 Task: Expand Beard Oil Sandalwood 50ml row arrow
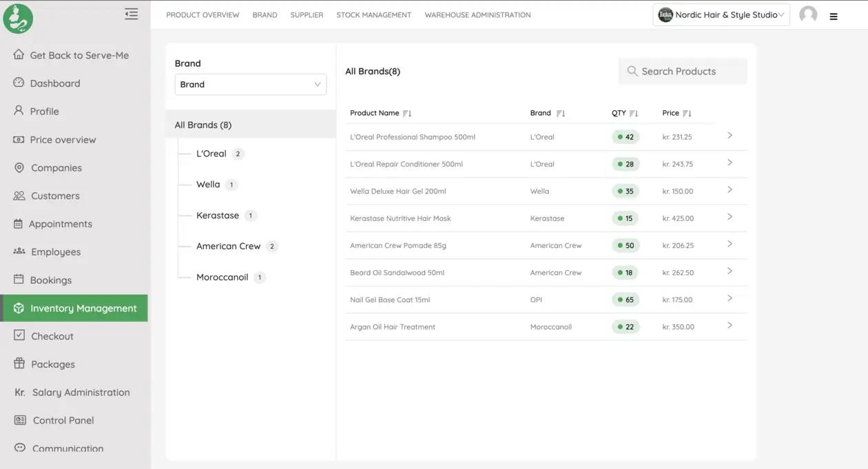point(730,271)
